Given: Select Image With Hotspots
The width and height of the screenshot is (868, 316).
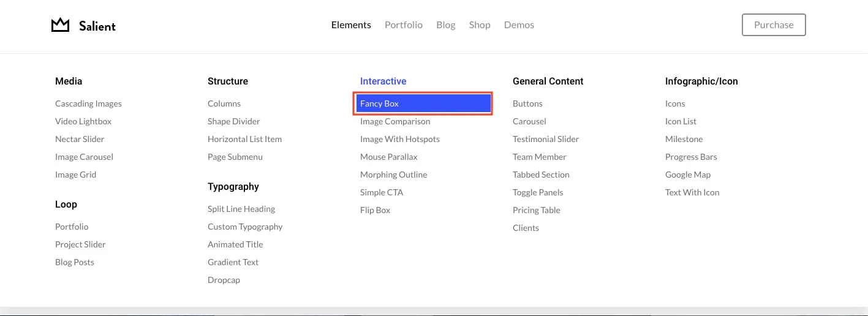Looking at the screenshot, I should click(x=400, y=139).
